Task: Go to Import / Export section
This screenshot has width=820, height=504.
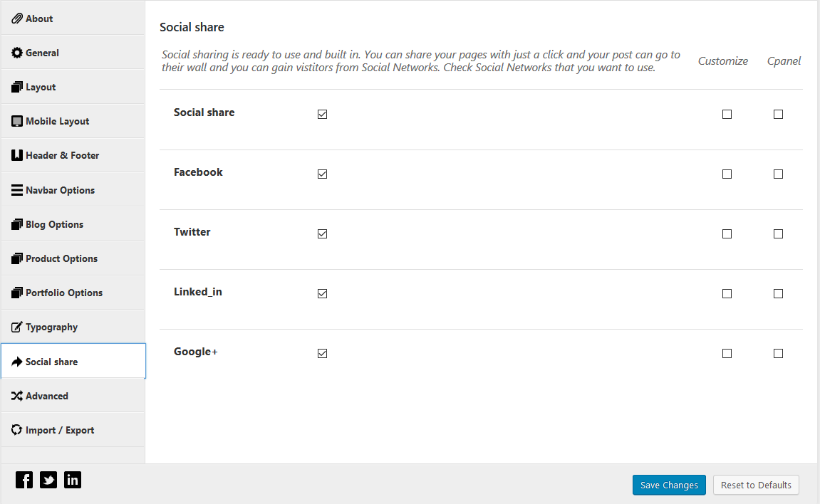Action: 59,430
